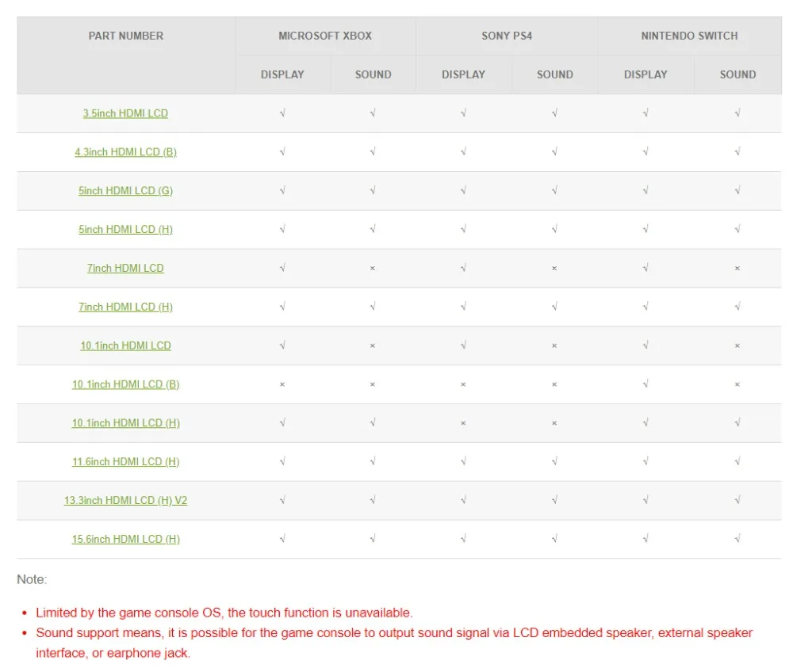Open the 10.1inch HDMI LCD (H) link
The image size is (793, 672).
point(125,423)
